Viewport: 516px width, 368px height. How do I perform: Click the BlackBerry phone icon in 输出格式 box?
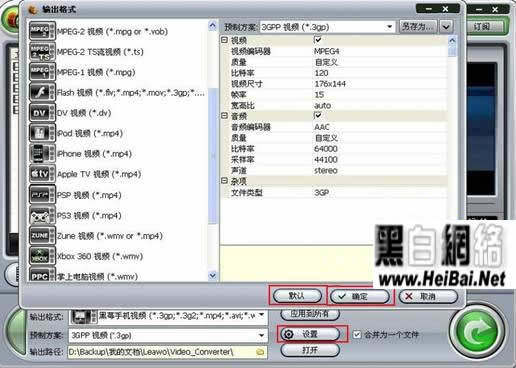(84, 316)
